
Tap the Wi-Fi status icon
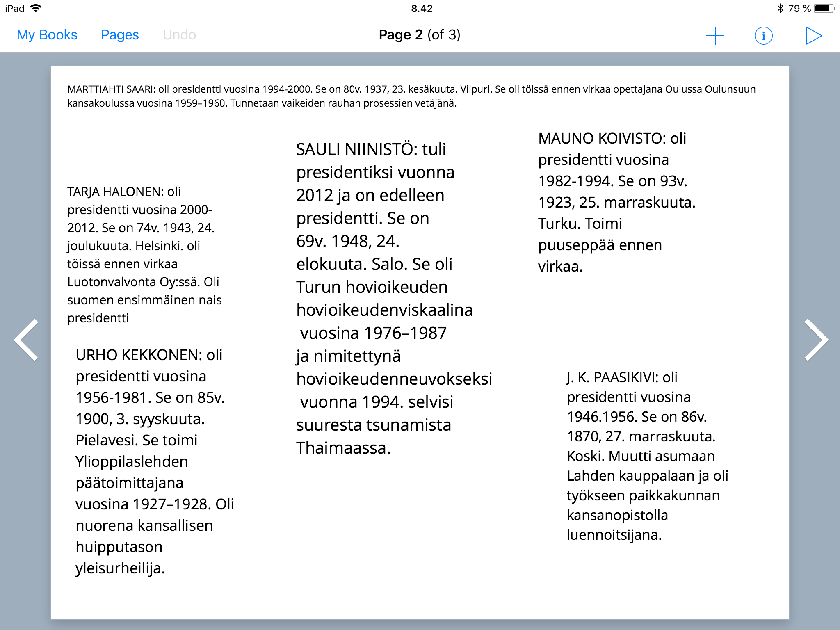pyautogui.click(x=36, y=8)
